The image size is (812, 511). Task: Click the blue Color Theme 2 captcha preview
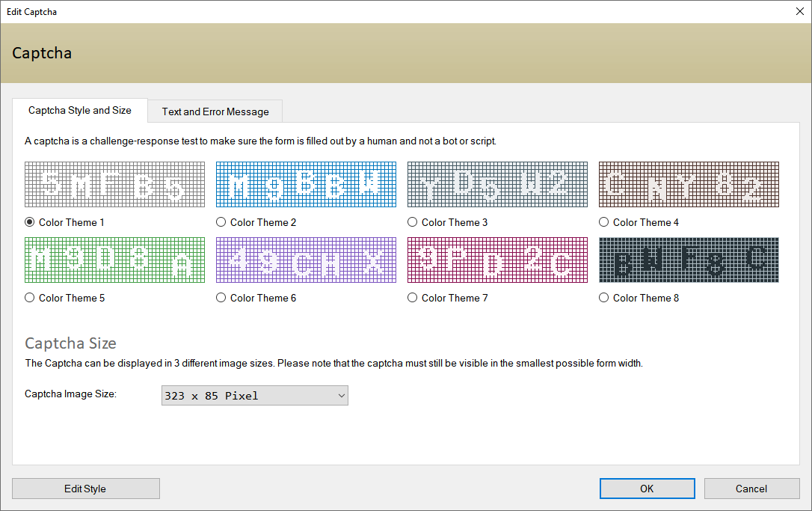tap(306, 184)
